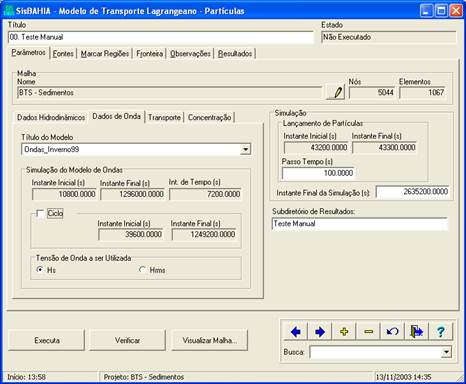Enable the Ciclo checkbox
The height and width of the screenshot is (384, 466).
(40, 213)
